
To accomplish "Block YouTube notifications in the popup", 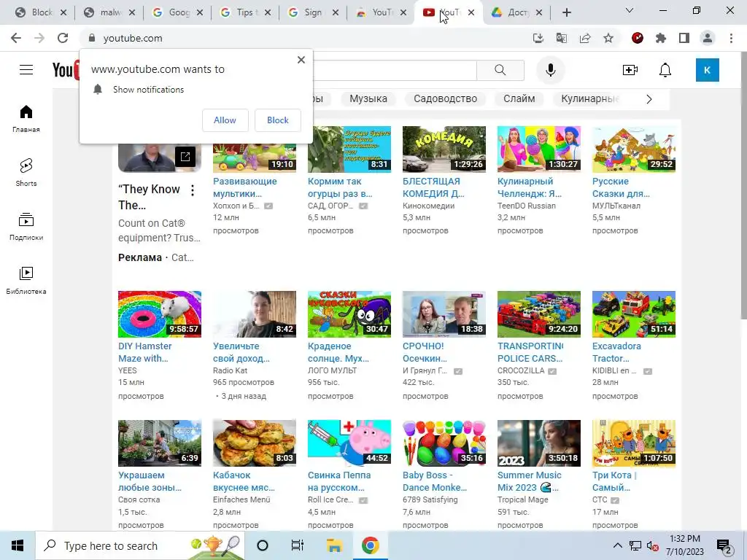I will (x=278, y=120).
